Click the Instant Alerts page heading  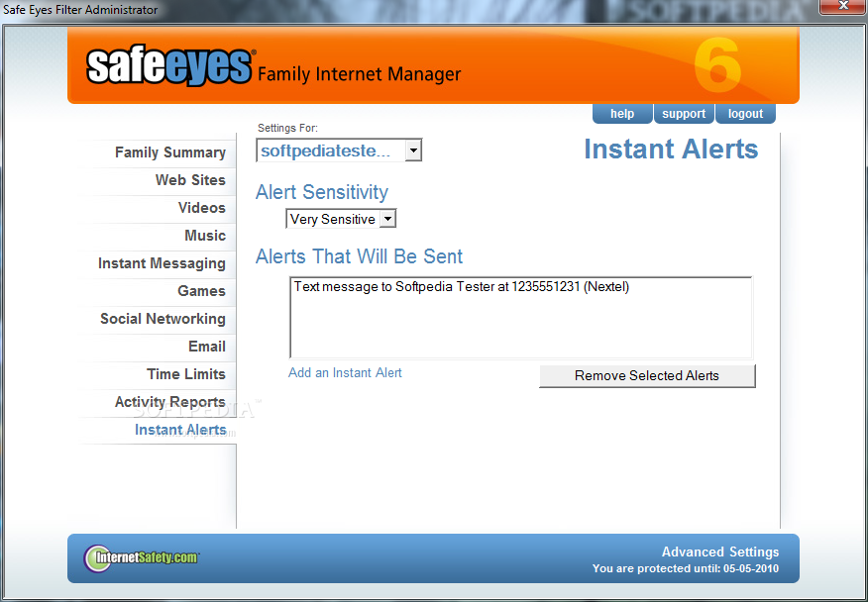tap(671, 150)
